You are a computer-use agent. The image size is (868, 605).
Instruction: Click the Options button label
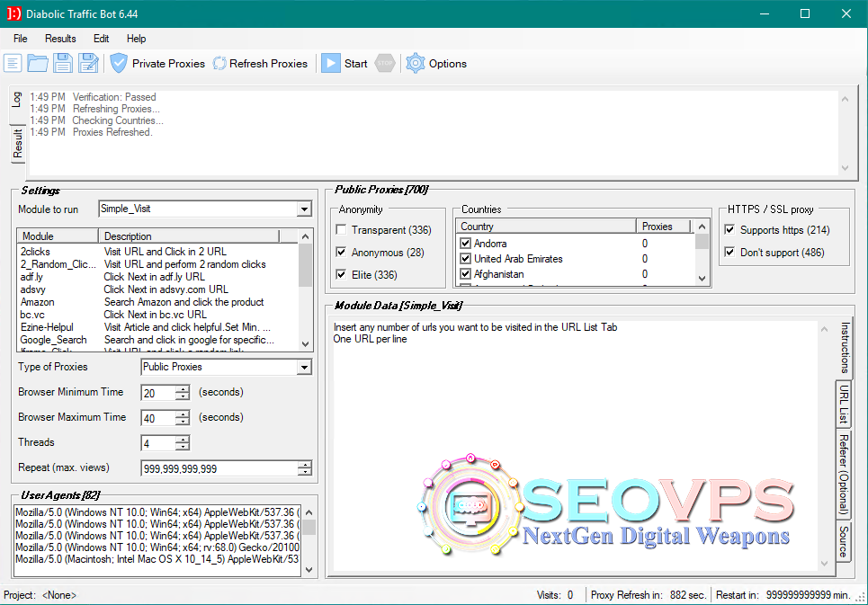point(448,64)
